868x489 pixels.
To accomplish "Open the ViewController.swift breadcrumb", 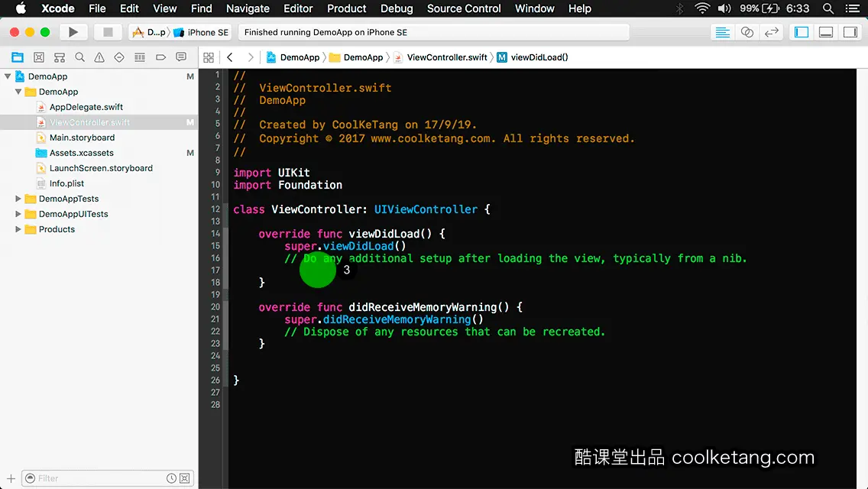I will click(x=441, y=57).
